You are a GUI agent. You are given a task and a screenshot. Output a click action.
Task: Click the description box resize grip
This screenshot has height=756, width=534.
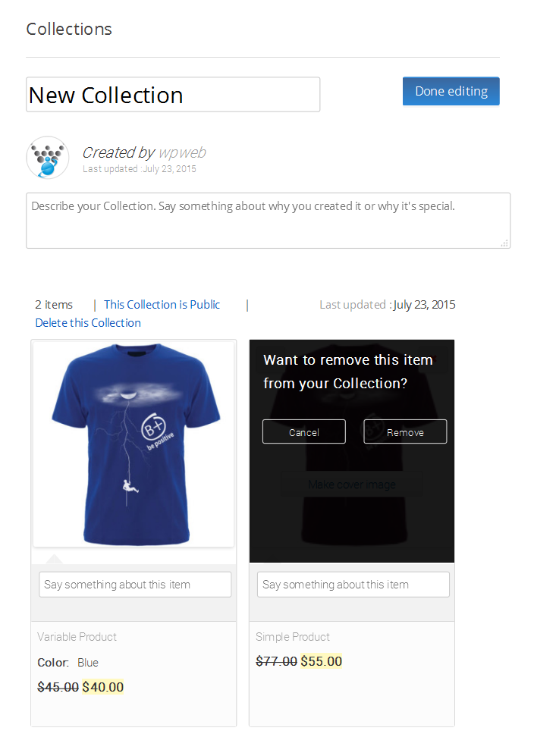[x=504, y=243]
